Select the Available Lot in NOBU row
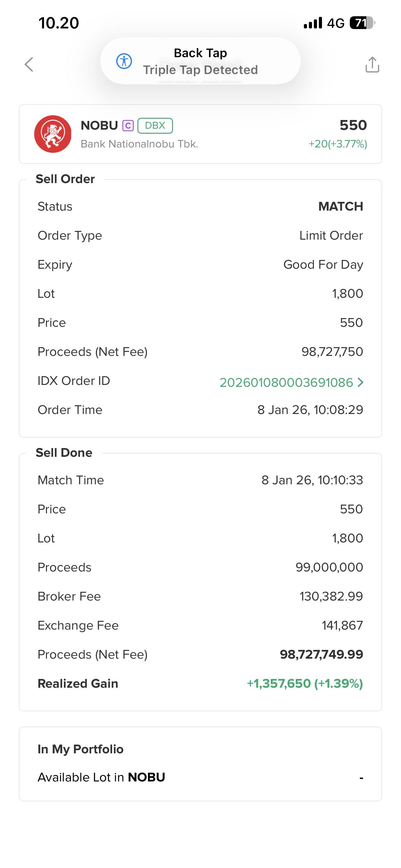 pyautogui.click(x=200, y=777)
